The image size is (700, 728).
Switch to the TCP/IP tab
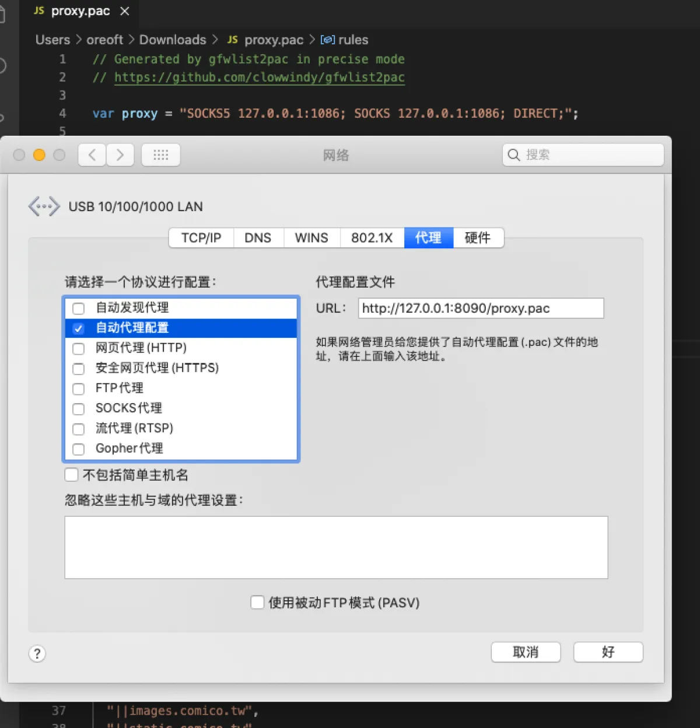tap(200, 237)
